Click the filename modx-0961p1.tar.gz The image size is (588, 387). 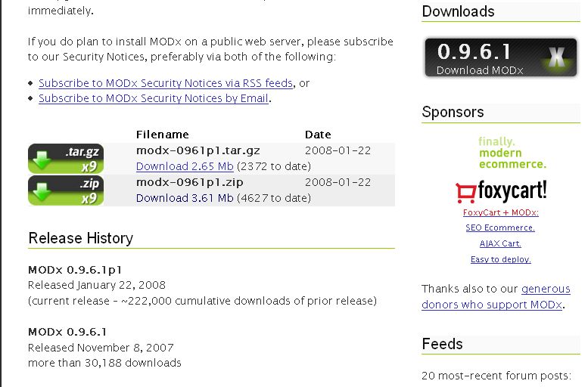coord(198,150)
